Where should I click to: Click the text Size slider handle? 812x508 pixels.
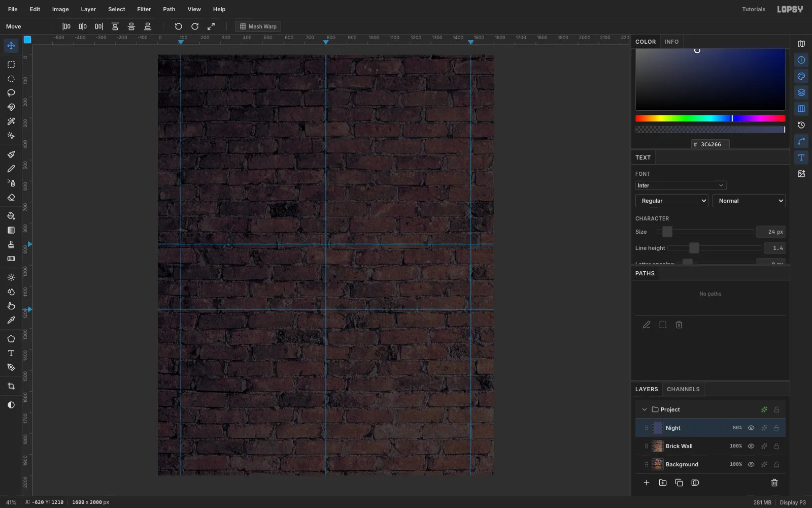coord(667,232)
